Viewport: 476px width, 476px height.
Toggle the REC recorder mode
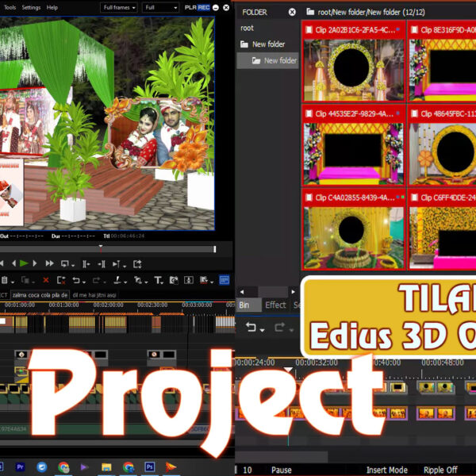[x=204, y=7]
